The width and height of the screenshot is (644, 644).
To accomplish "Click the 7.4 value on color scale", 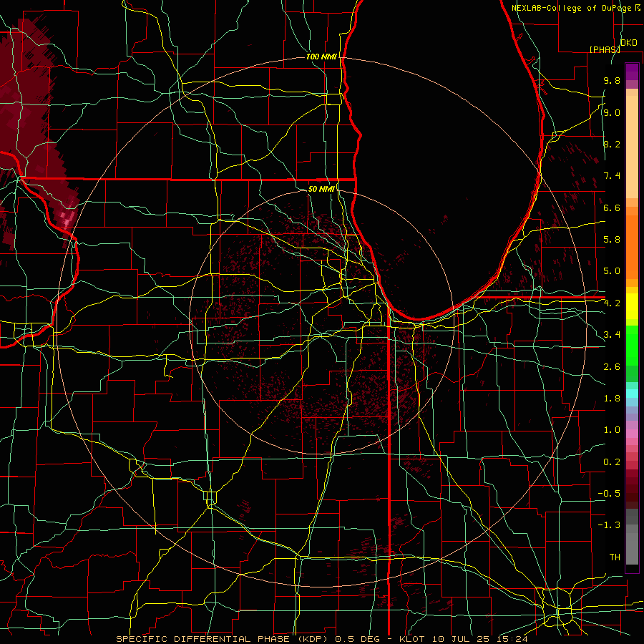I will pos(612,176).
